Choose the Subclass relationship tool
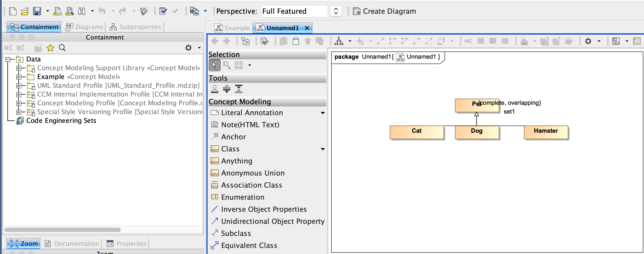The image size is (644, 254). 236,233
